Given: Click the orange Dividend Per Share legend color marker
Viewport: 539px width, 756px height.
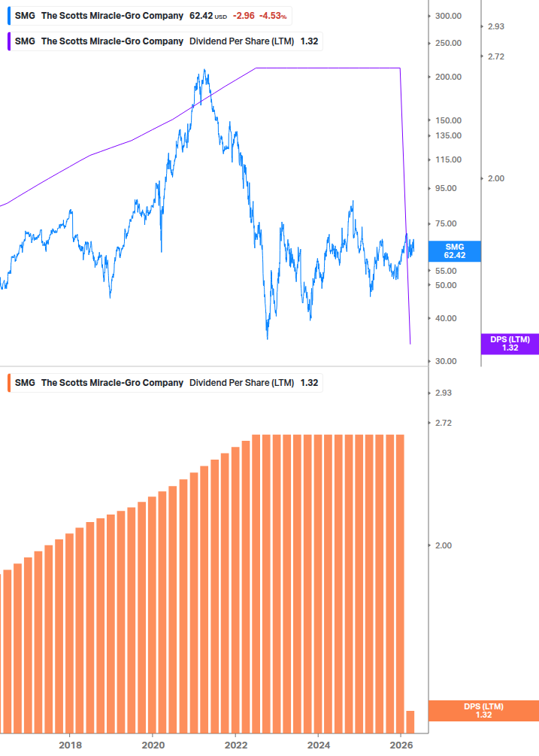Looking at the screenshot, I should tap(9, 383).
